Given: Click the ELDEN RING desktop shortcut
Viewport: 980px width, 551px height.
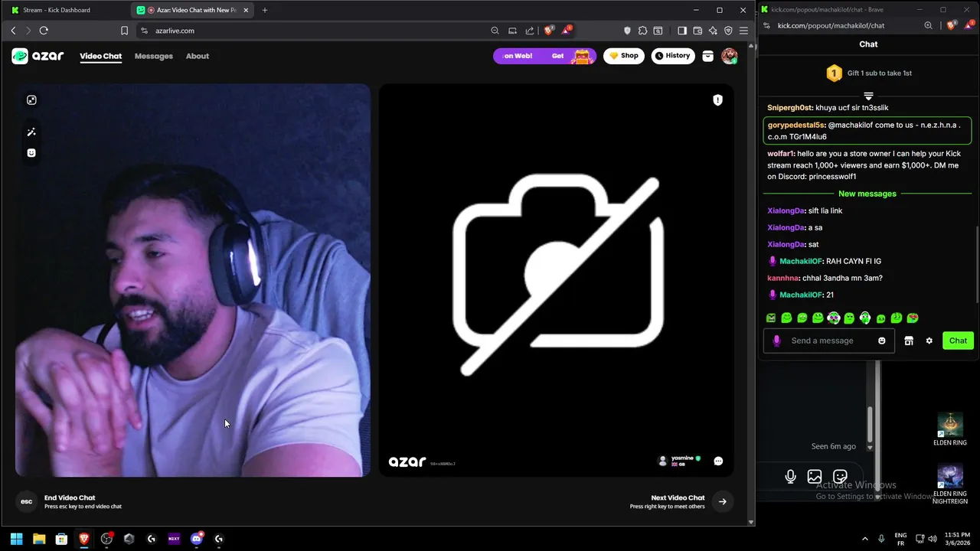Looking at the screenshot, I should pyautogui.click(x=950, y=430).
